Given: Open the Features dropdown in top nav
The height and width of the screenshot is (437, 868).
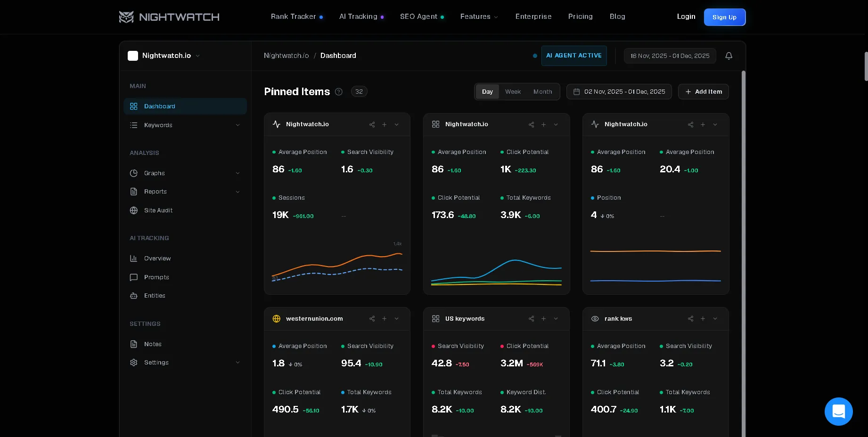Looking at the screenshot, I should coord(479,16).
